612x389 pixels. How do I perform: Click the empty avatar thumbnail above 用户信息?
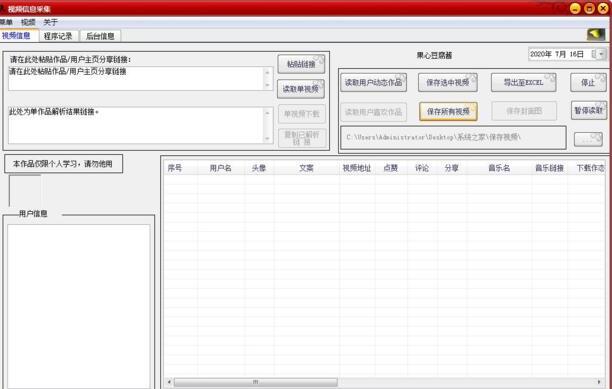pyautogui.click(x=25, y=190)
